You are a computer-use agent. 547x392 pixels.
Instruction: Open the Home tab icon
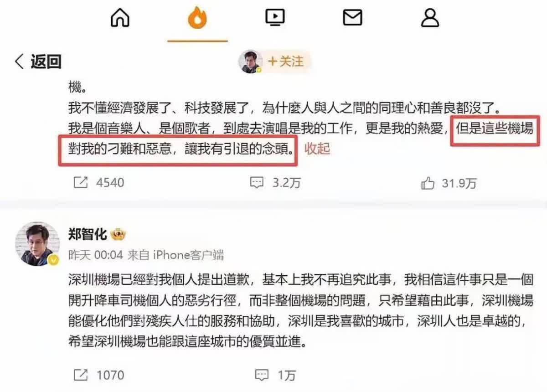(120, 18)
